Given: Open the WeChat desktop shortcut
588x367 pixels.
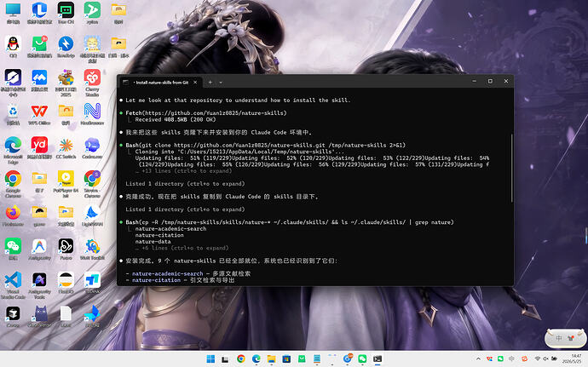Looking at the screenshot, I should pos(13,246).
